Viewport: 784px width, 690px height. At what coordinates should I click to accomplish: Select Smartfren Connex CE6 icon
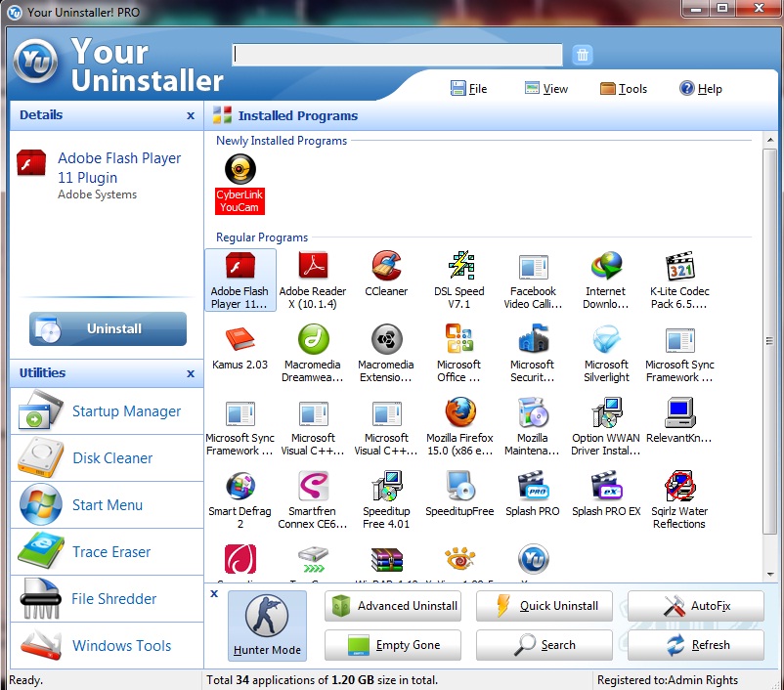(x=313, y=486)
